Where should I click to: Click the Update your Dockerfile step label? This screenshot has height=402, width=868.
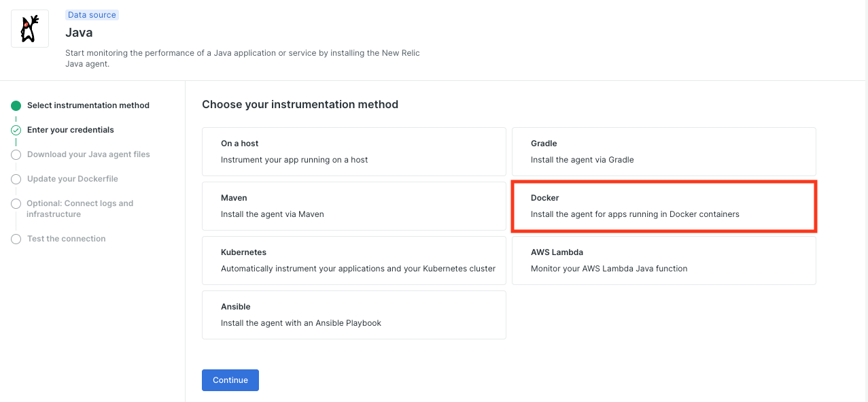pyautogui.click(x=72, y=179)
